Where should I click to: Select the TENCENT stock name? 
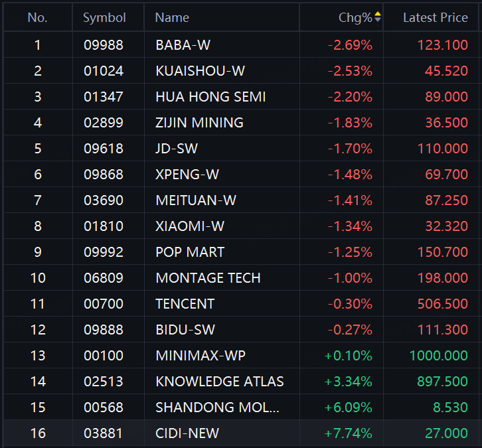point(185,304)
